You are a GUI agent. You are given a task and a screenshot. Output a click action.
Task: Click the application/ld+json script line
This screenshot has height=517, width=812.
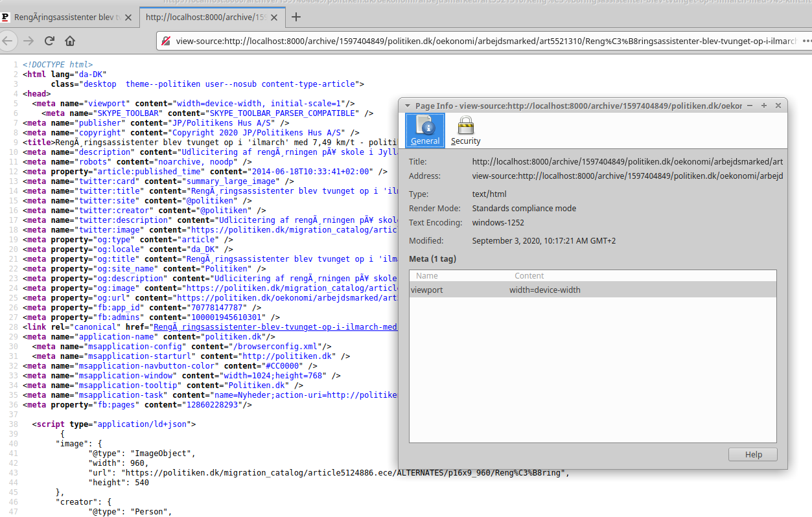pos(114,424)
